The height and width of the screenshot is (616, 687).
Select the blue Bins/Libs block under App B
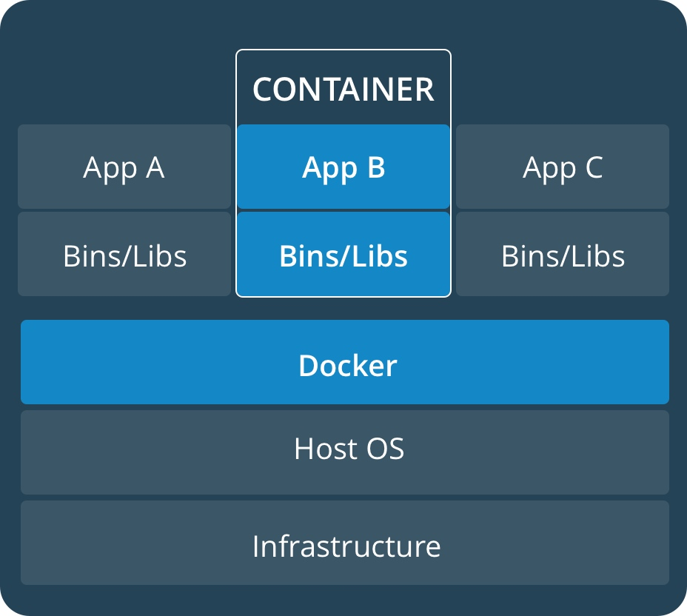pos(343,255)
